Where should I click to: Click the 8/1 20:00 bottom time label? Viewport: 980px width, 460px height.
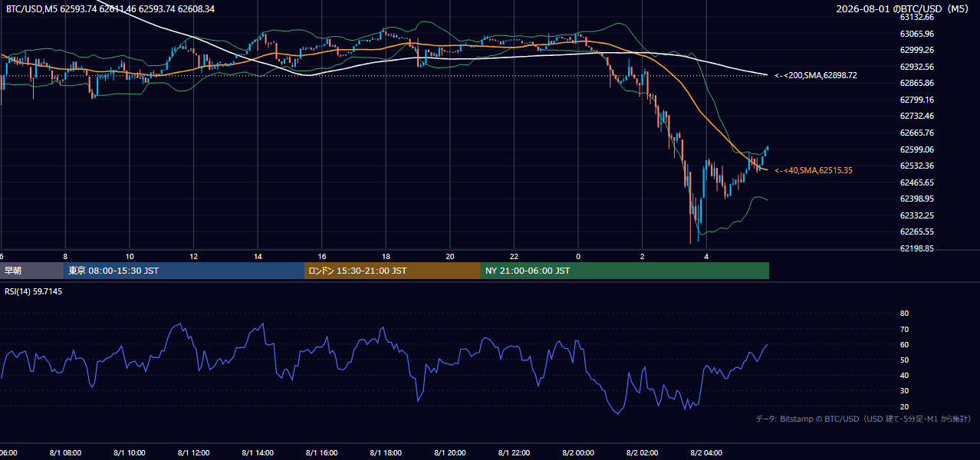[450, 453]
